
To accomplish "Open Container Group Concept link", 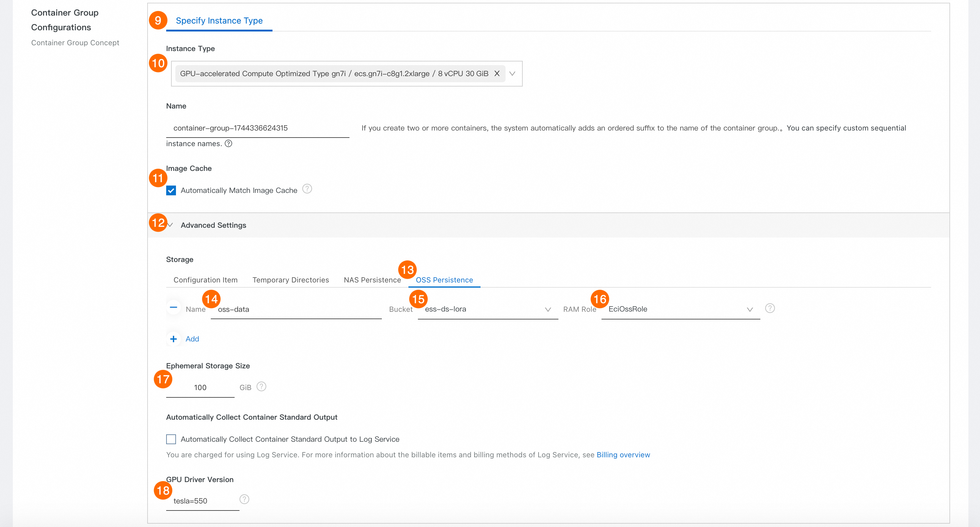I will pos(75,43).
